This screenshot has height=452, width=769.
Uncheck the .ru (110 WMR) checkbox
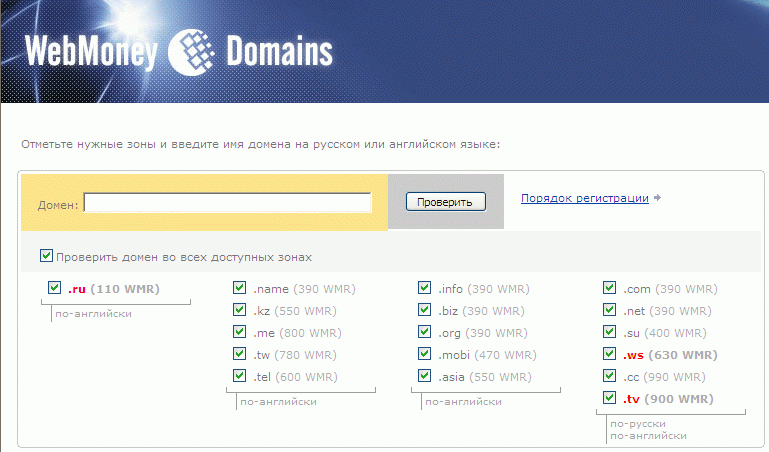(x=54, y=287)
